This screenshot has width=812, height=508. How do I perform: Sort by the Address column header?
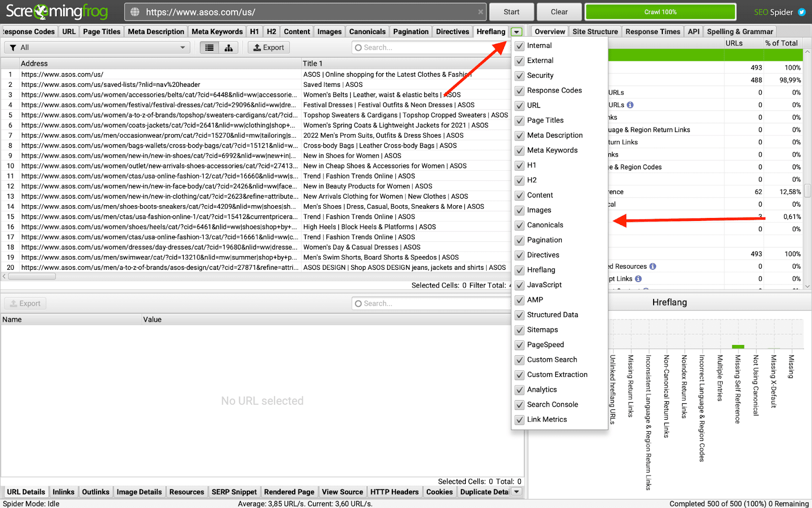point(160,63)
